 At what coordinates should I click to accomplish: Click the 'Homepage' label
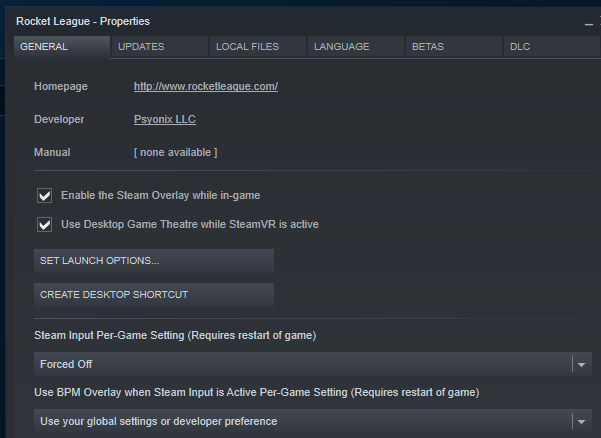[61, 87]
